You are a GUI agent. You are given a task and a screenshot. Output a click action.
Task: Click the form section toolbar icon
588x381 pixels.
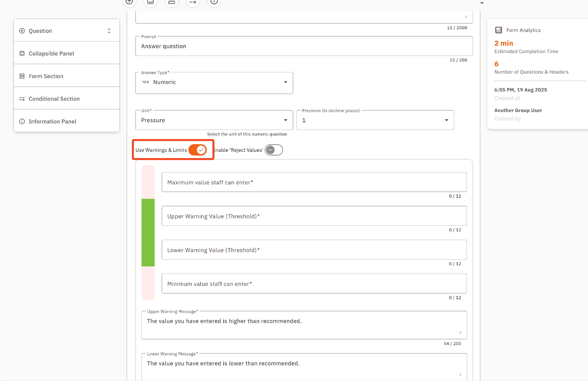click(172, 2)
